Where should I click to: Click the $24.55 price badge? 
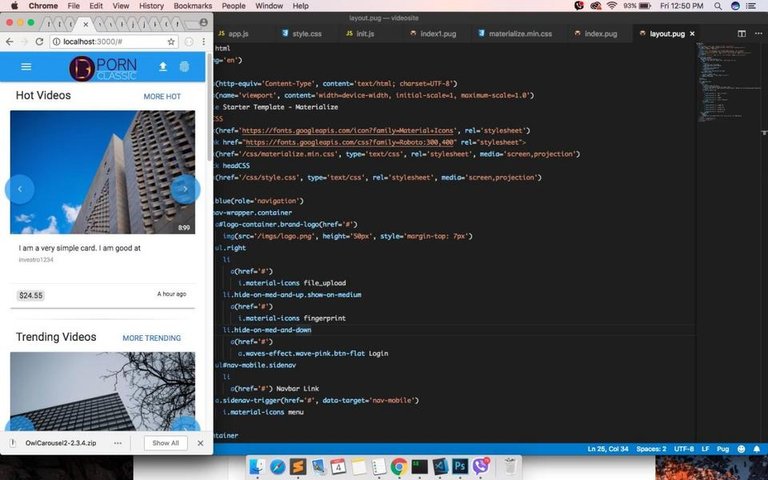(30, 295)
